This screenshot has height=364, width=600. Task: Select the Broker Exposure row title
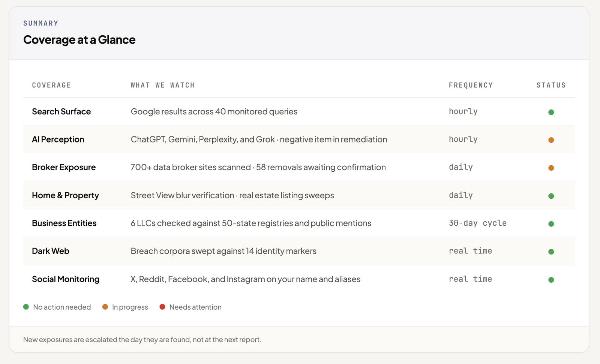(x=64, y=167)
